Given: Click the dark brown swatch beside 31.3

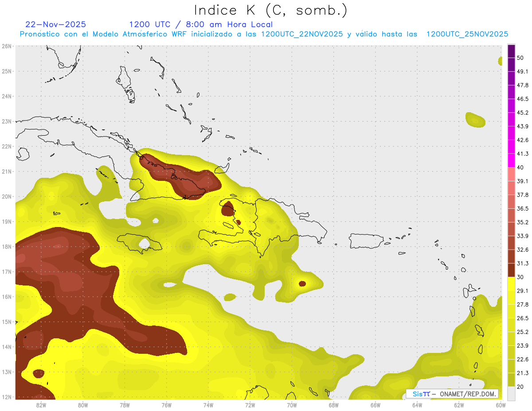Looking at the screenshot, I should tap(511, 270).
